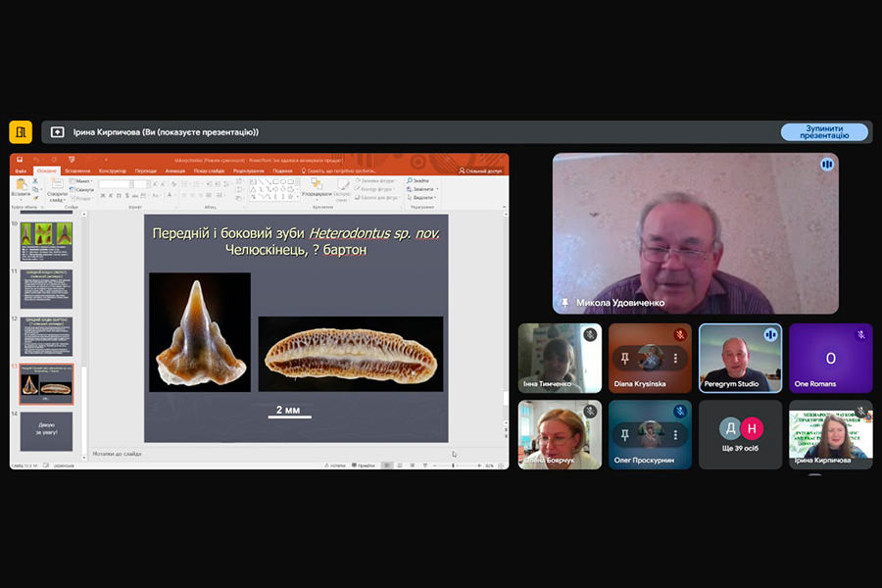Toggle Bold text formatting

tap(102, 196)
